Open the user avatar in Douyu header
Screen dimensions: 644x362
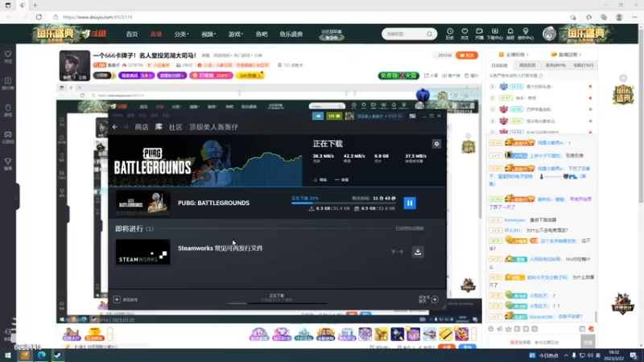(549, 34)
